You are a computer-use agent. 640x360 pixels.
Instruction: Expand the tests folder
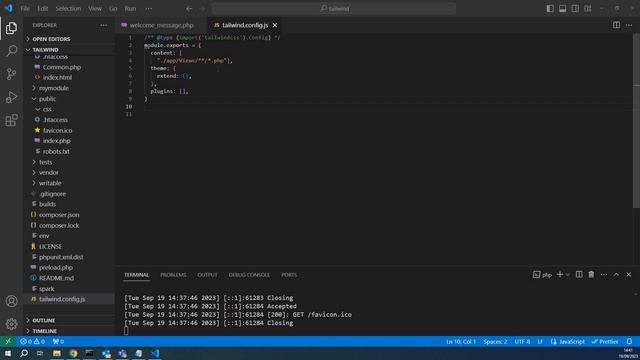(x=69, y=162)
